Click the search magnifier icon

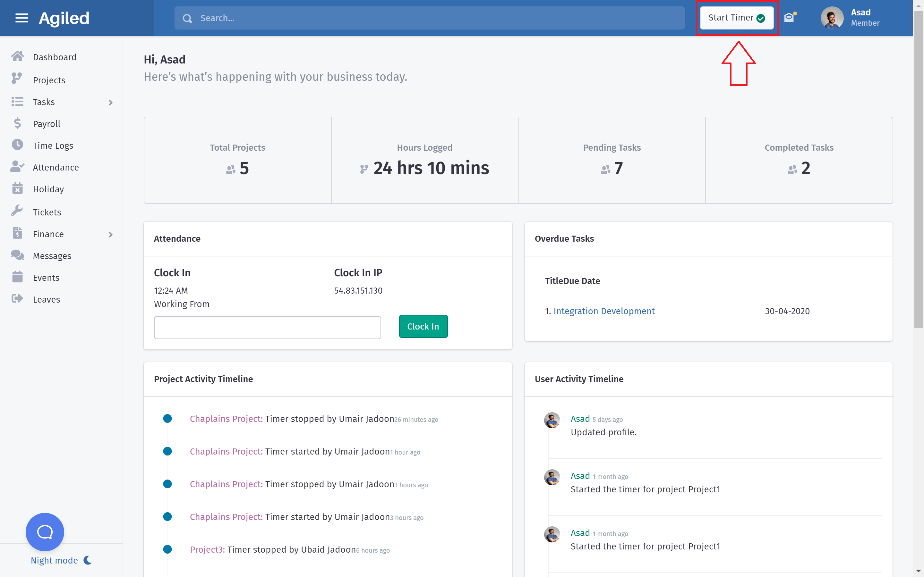click(x=187, y=18)
